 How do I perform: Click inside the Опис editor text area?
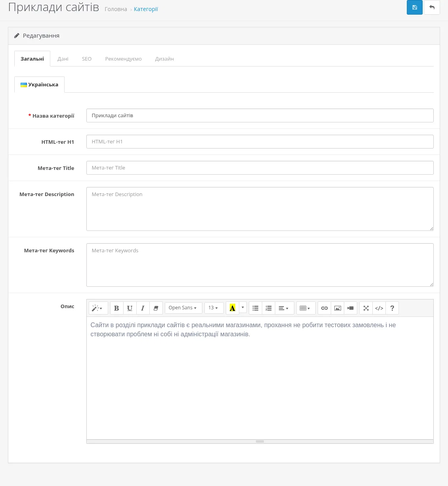(260, 378)
